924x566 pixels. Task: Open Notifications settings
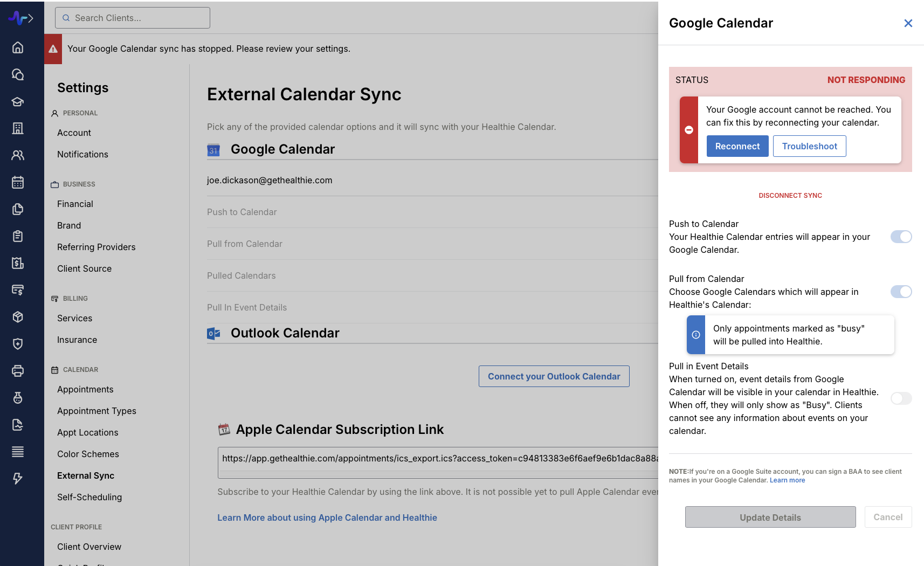pyautogui.click(x=82, y=154)
